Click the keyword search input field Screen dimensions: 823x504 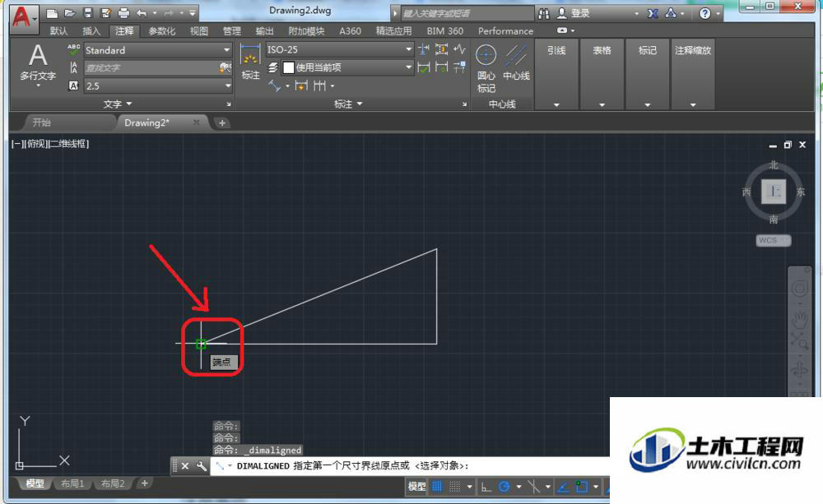click(466, 14)
